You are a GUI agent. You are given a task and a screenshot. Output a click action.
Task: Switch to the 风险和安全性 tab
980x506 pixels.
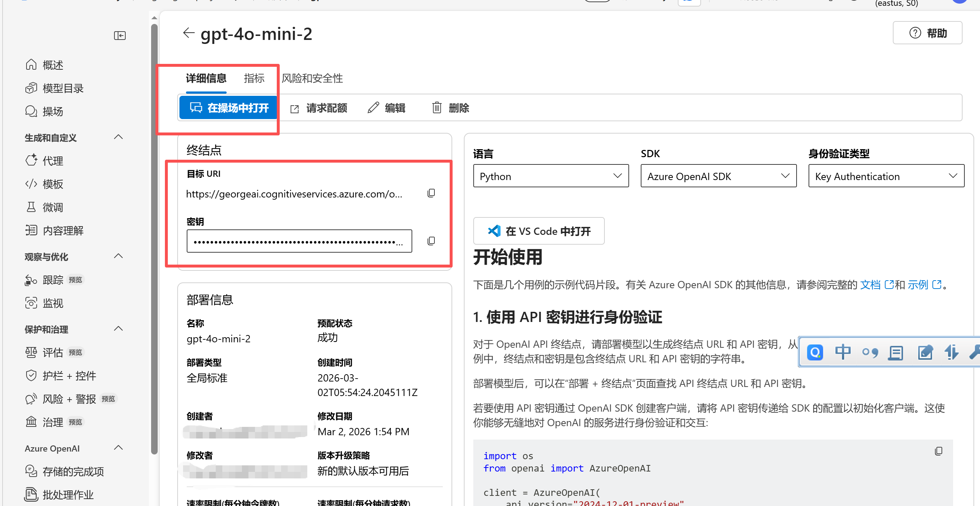tap(312, 78)
